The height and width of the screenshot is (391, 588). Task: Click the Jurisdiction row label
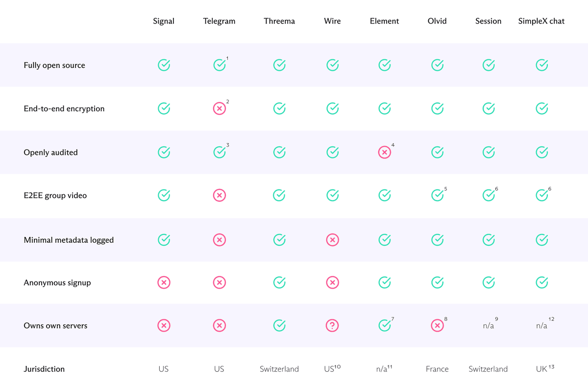44,369
